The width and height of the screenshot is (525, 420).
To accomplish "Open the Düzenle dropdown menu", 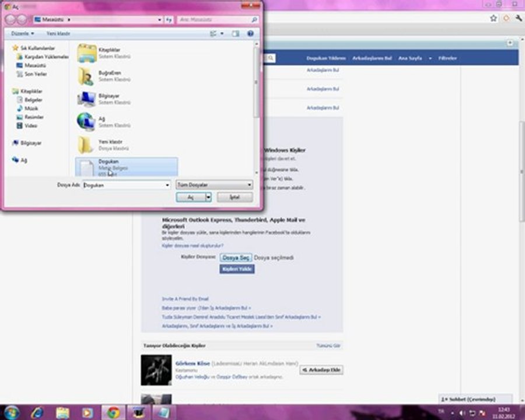I will (23, 33).
